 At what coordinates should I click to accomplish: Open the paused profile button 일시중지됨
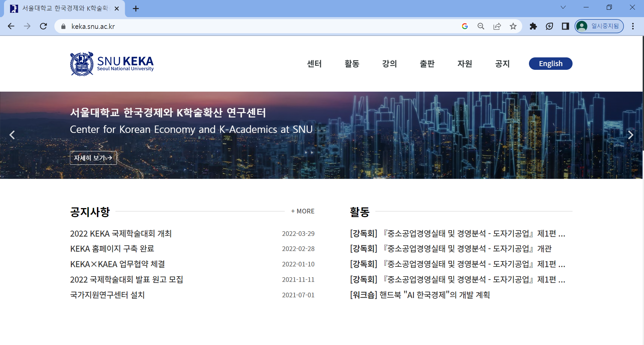point(599,26)
